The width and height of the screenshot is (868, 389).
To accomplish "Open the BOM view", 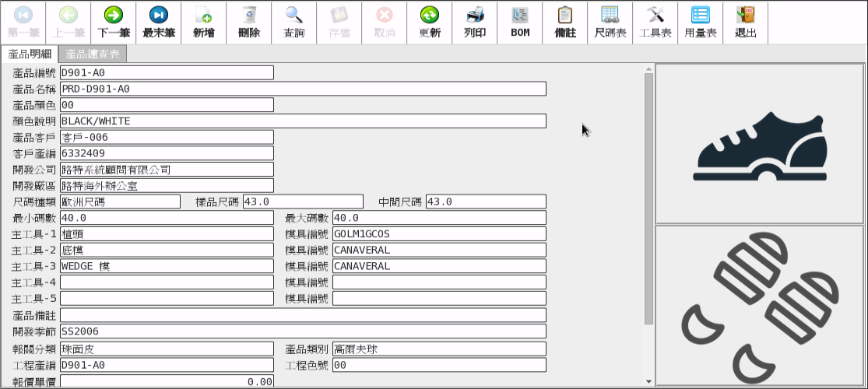I will click(x=520, y=23).
